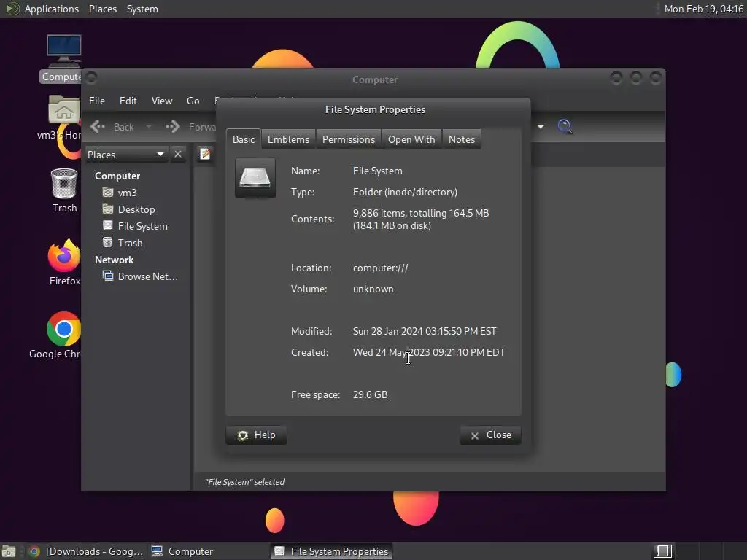Click the Applications menu logo icon
The height and width of the screenshot is (560, 747).
(12, 9)
